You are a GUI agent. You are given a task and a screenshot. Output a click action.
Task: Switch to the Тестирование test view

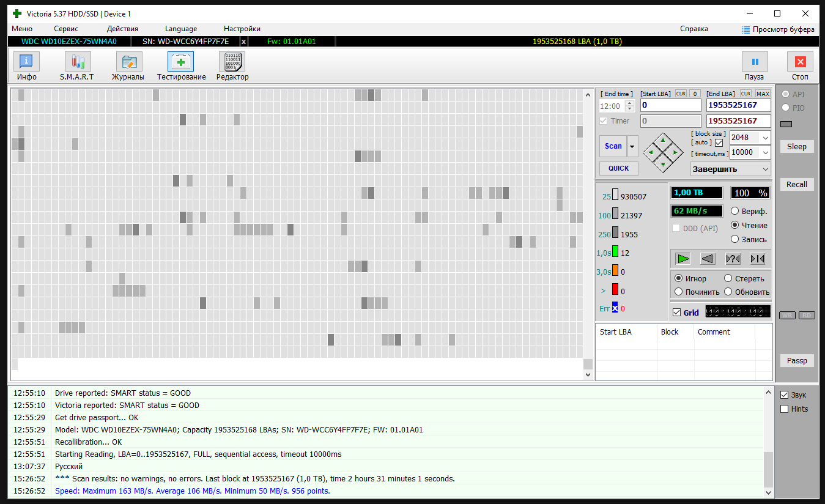click(181, 66)
